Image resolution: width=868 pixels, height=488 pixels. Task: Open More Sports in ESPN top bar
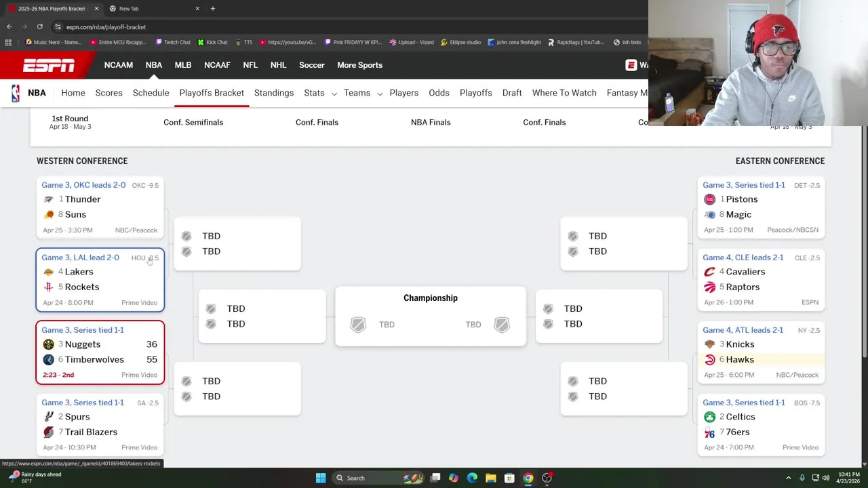tap(360, 65)
